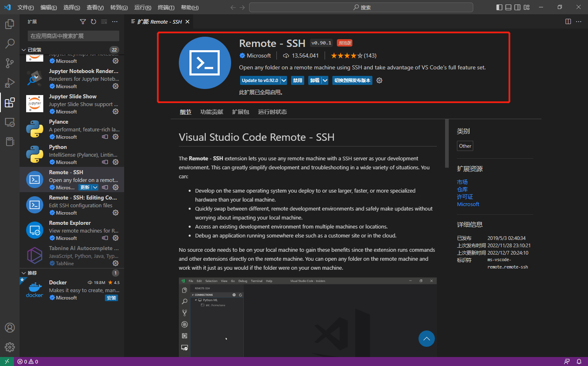The height and width of the screenshot is (366, 588).
Task: Open the Help menu
Action: point(189,7)
